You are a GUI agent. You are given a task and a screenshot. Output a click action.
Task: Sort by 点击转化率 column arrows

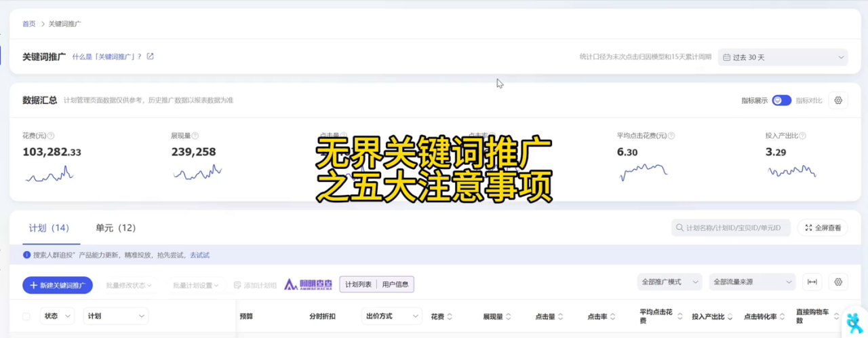pyautogui.click(x=783, y=317)
